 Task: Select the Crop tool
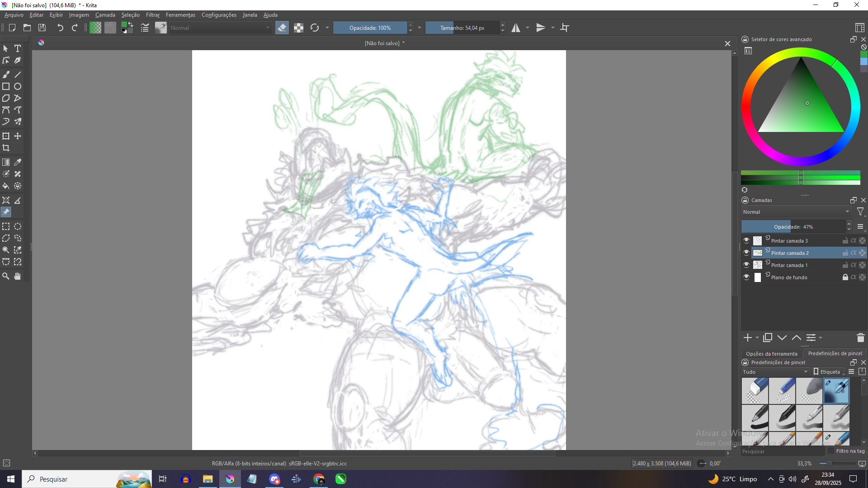6,148
